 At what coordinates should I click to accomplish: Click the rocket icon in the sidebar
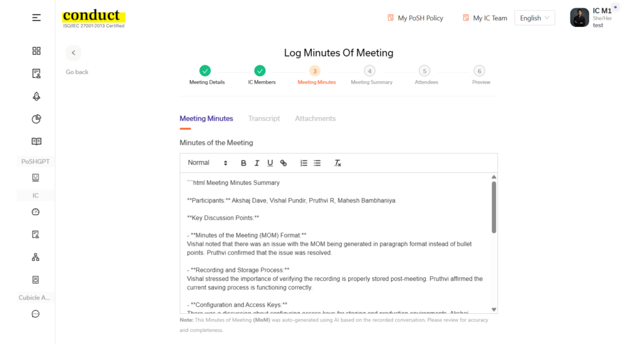pyautogui.click(x=36, y=96)
